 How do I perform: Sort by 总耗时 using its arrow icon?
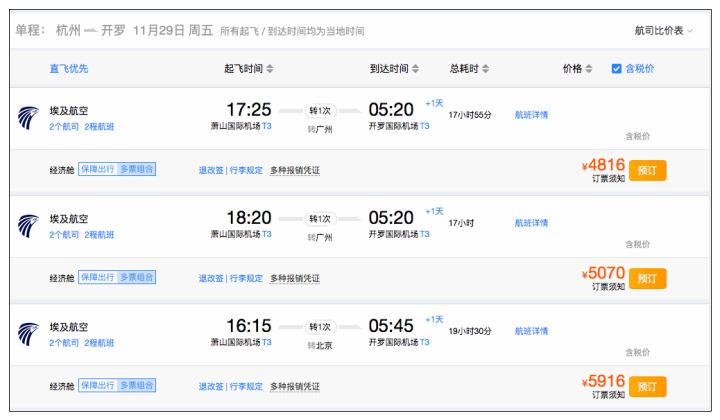[x=485, y=69]
